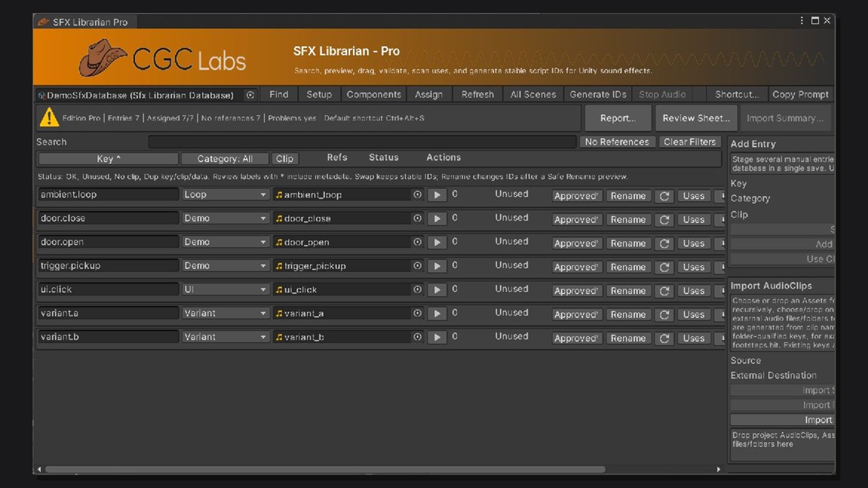The width and height of the screenshot is (868, 488).
Task: Open the Review Sheet... button
Action: 696,118
